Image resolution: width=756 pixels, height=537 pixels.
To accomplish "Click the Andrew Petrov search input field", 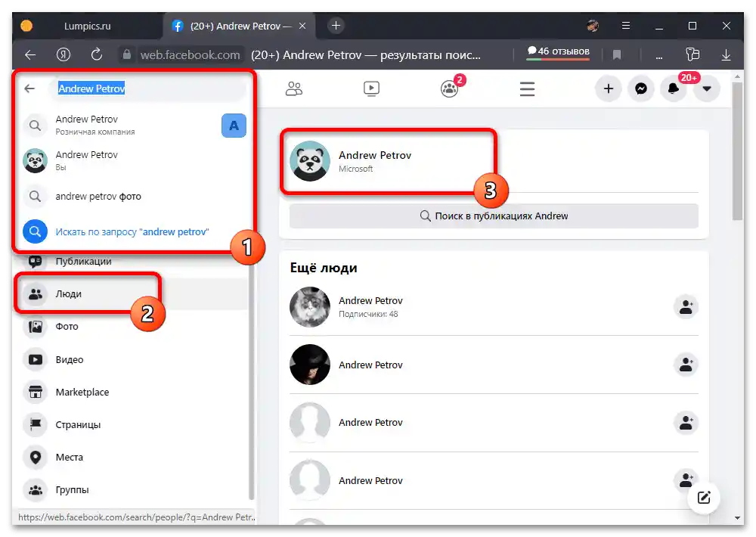I will 147,88.
